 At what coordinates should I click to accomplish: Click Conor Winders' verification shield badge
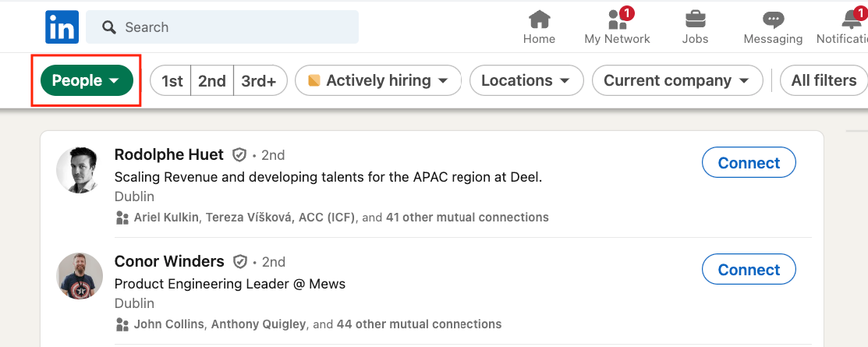[x=241, y=262]
